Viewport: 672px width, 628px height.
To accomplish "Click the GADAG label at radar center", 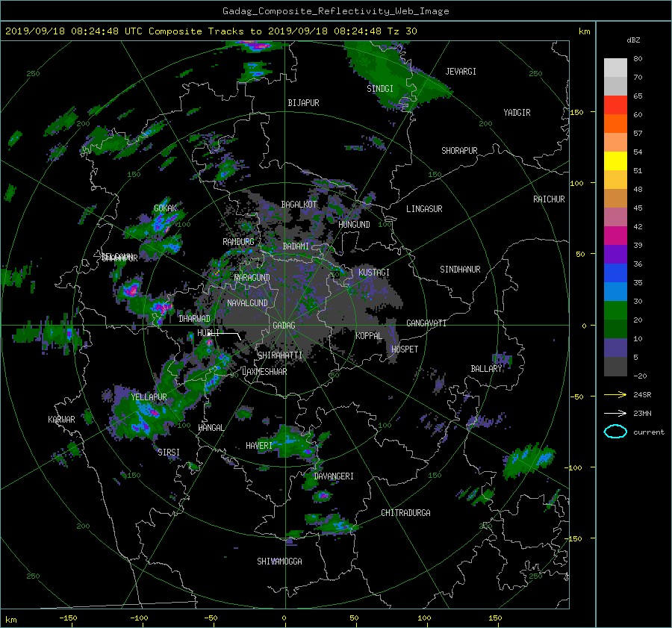I will click(x=284, y=326).
